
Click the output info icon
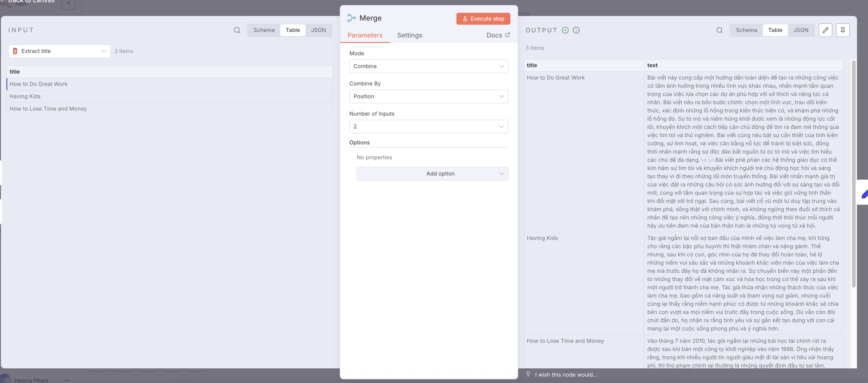coord(576,30)
